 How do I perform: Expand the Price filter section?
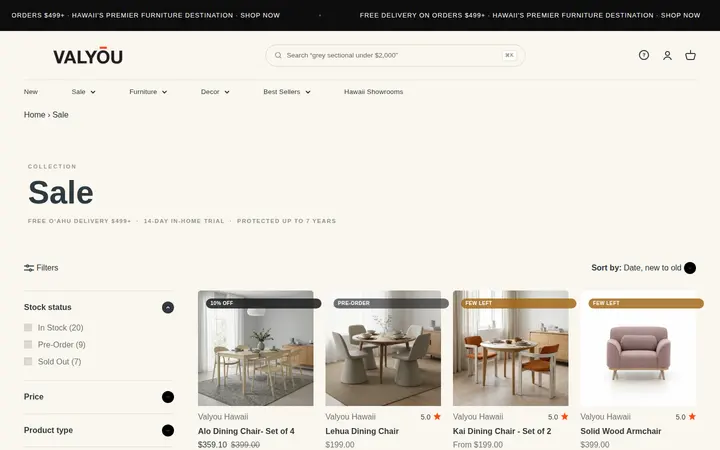[168, 397]
